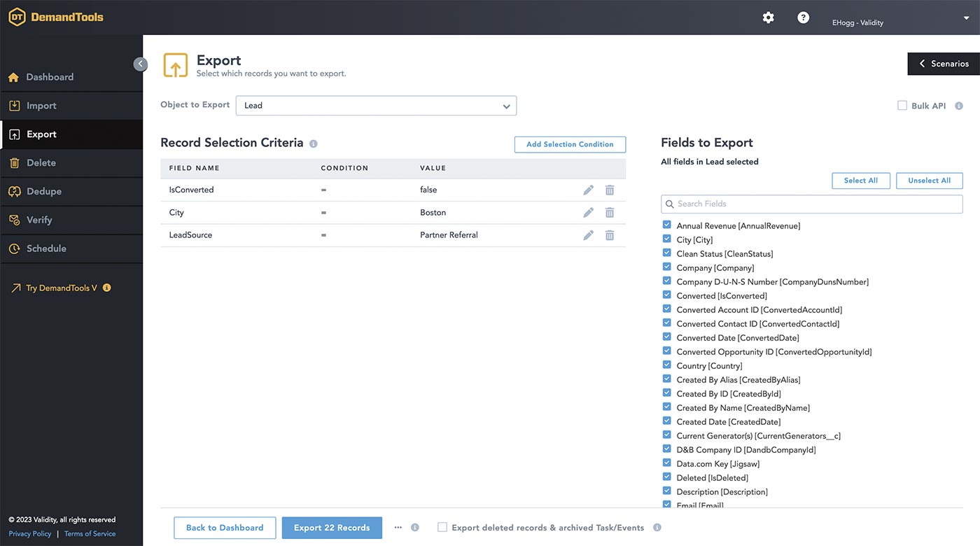
Task: Click Try DemandTools V link
Action: pos(62,288)
